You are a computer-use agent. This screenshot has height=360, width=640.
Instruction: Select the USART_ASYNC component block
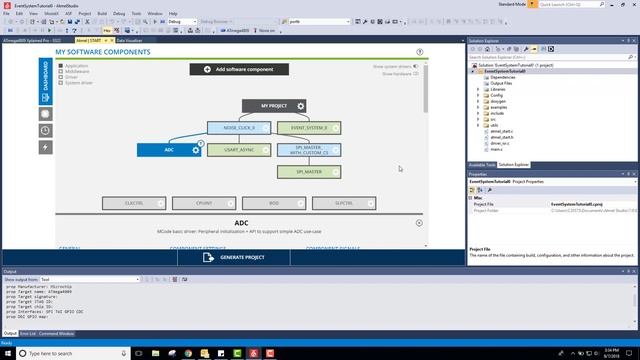[239, 150]
